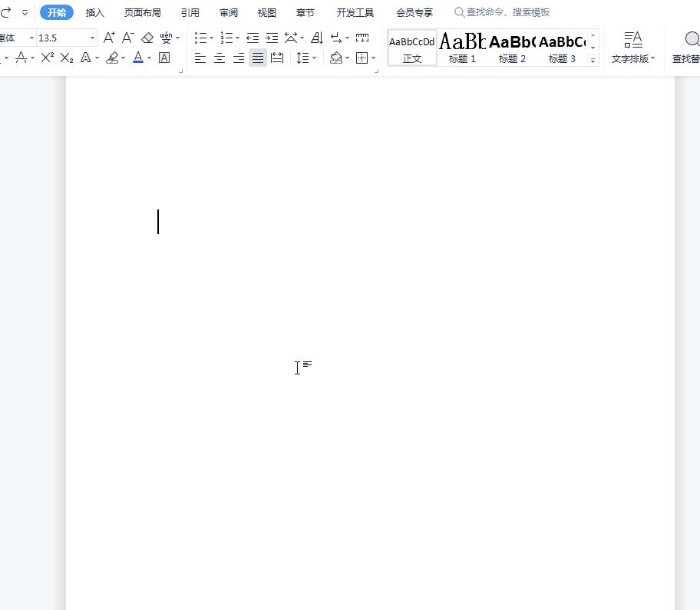The height and width of the screenshot is (610, 700).
Task: Select justified alignment
Action: [x=258, y=58]
